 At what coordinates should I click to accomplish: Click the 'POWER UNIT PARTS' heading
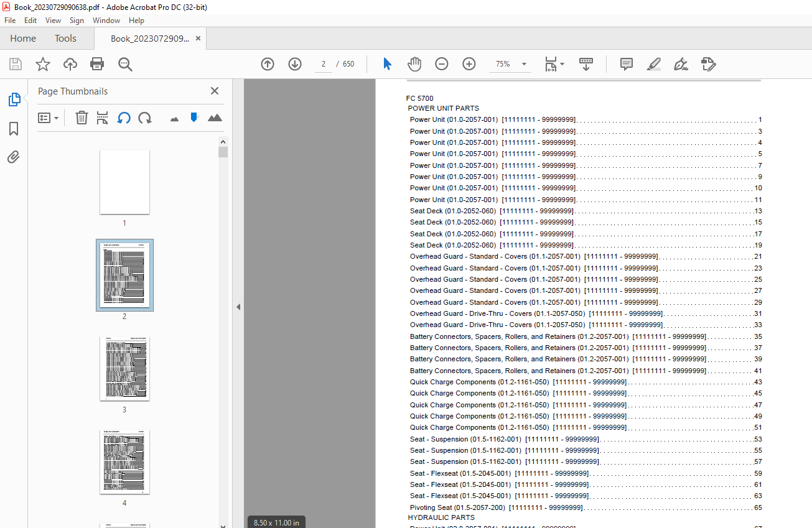tap(443, 108)
